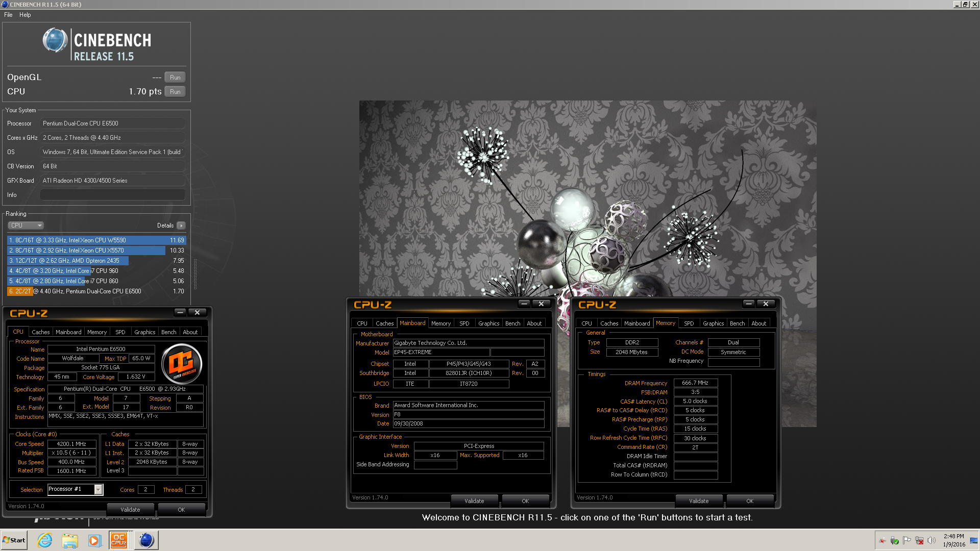Open Graphics tab in left CPU-Z window
Viewport: 980px width, 551px height.
coord(145,332)
